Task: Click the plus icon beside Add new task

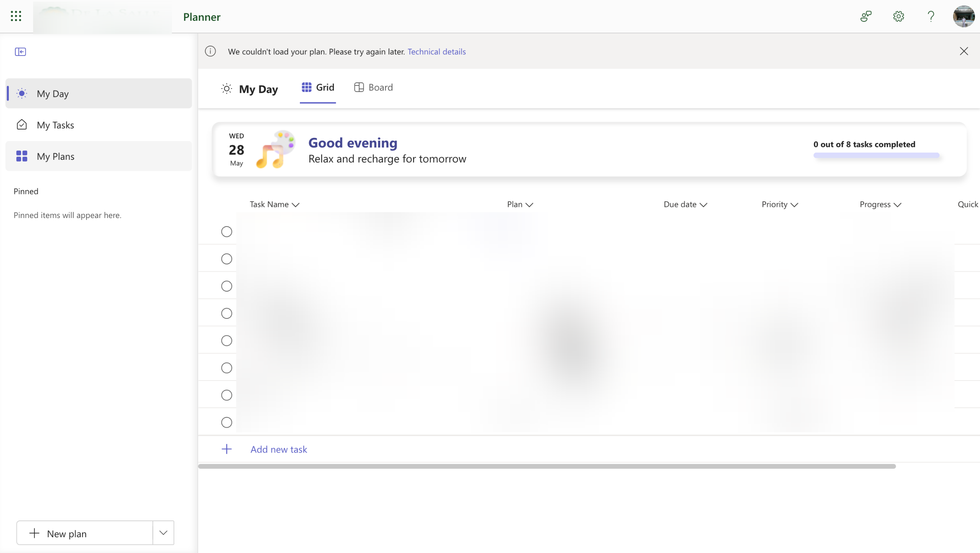Action: point(227,449)
